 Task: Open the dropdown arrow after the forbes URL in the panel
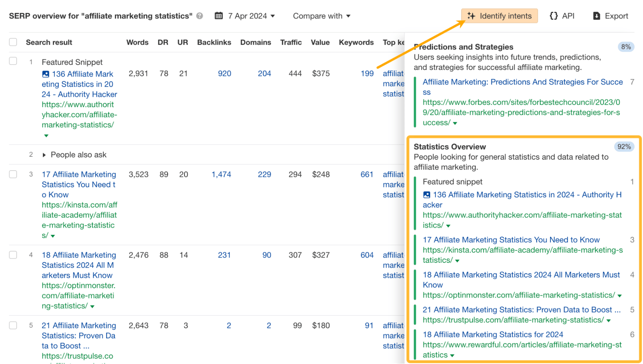tap(455, 123)
